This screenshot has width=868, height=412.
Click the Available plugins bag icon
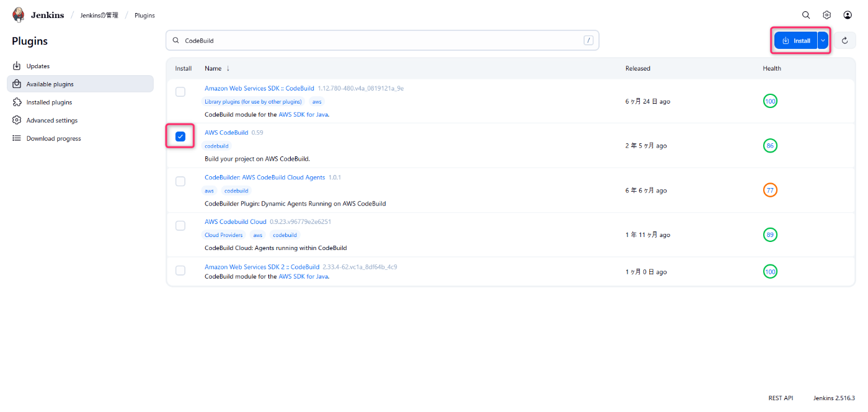click(17, 84)
